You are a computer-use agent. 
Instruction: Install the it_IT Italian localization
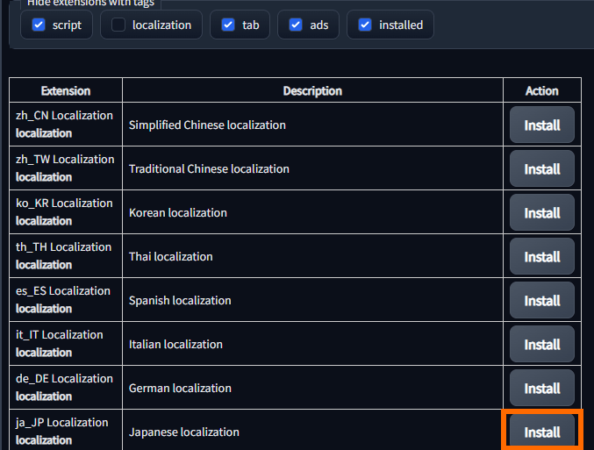[542, 344]
